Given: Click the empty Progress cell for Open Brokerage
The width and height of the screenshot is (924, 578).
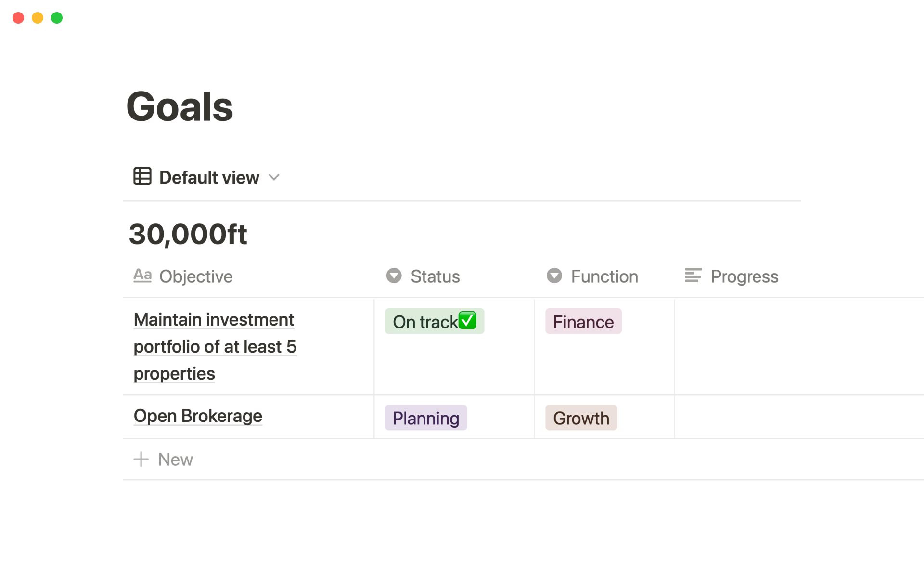Looking at the screenshot, I should 794,417.
